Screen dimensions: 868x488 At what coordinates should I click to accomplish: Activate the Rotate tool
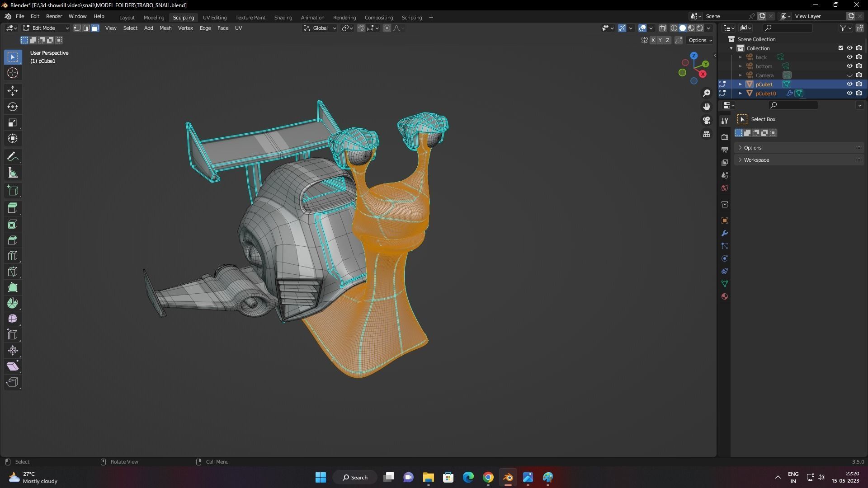pos(13,107)
